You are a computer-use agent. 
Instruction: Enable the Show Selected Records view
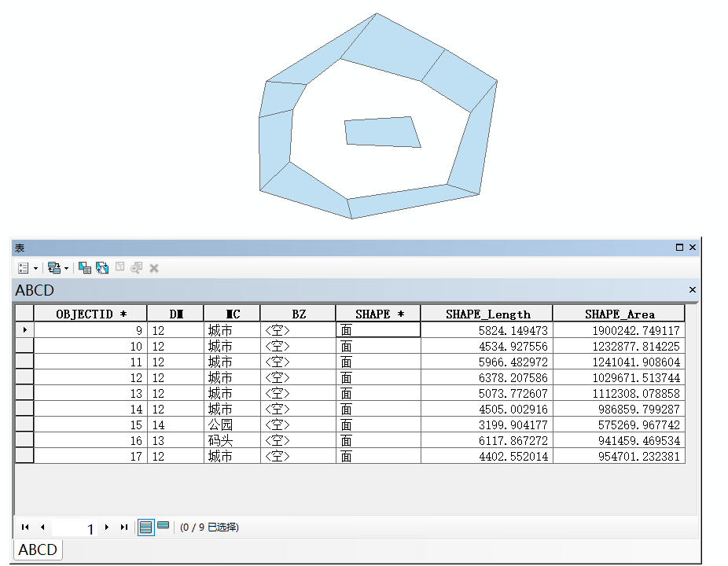click(x=165, y=527)
